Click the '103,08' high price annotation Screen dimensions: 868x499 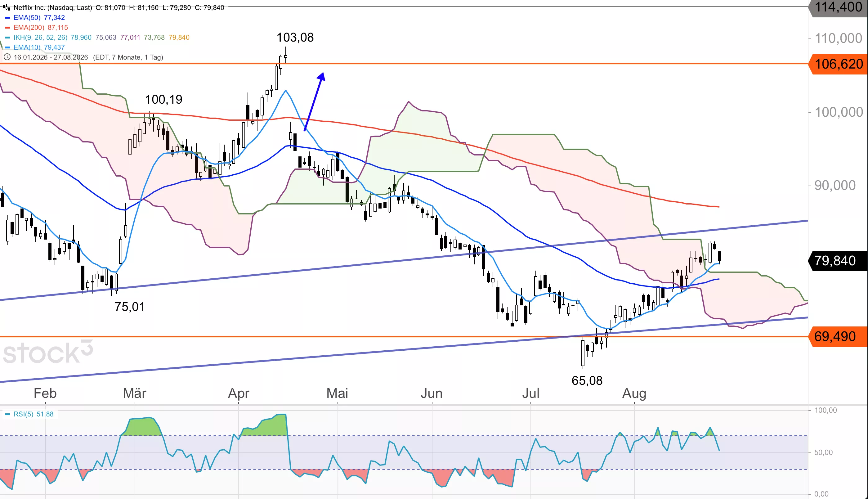(295, 37)
